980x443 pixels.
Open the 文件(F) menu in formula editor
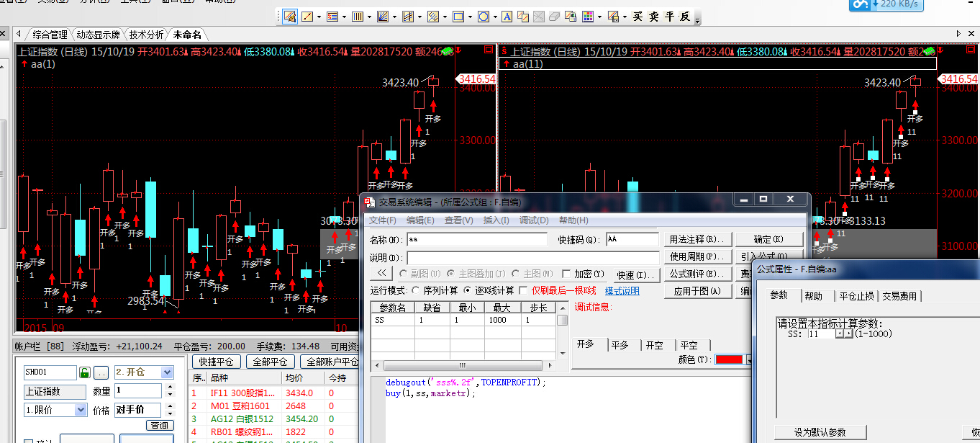click(x=382, y=220)
